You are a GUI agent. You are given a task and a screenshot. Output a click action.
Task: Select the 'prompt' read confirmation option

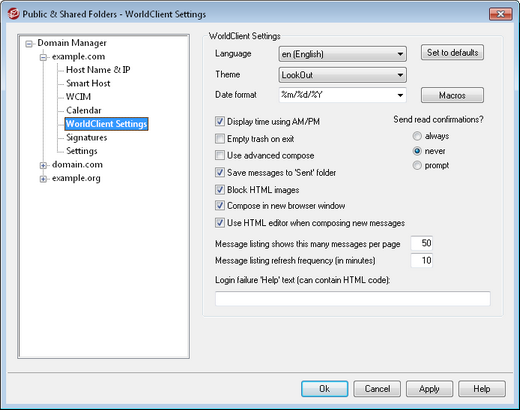click(417, 165)
